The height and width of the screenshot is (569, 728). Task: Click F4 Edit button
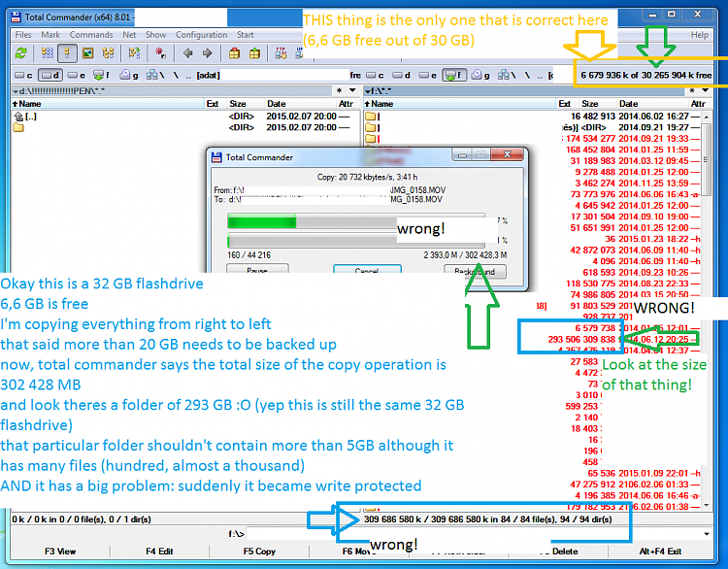coord(159,552)
